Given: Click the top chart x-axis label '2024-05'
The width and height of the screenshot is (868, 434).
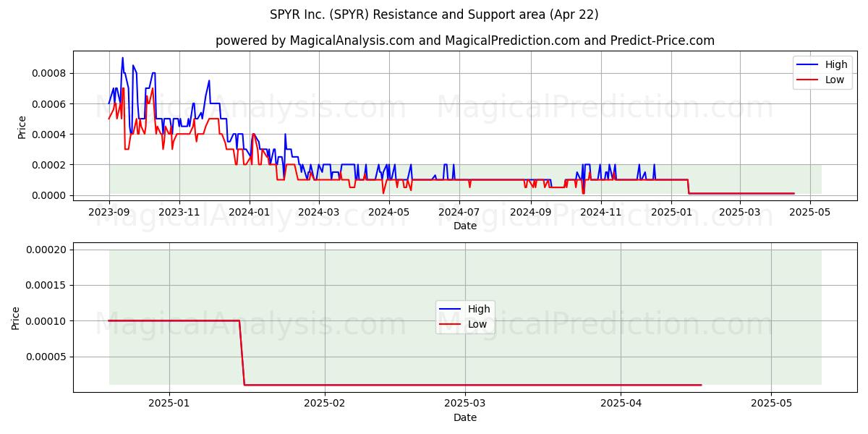Looking at the screenshot, I should point(389,212).
